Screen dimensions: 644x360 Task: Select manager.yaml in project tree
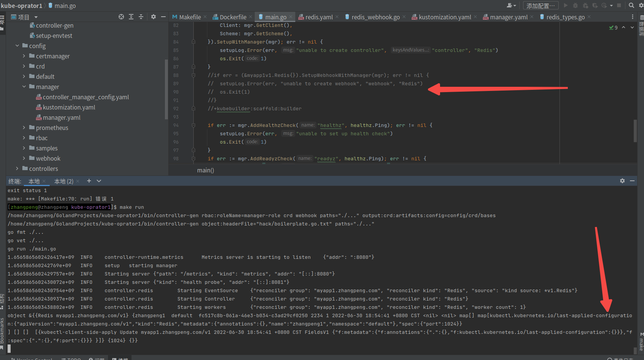click(58, 117)
